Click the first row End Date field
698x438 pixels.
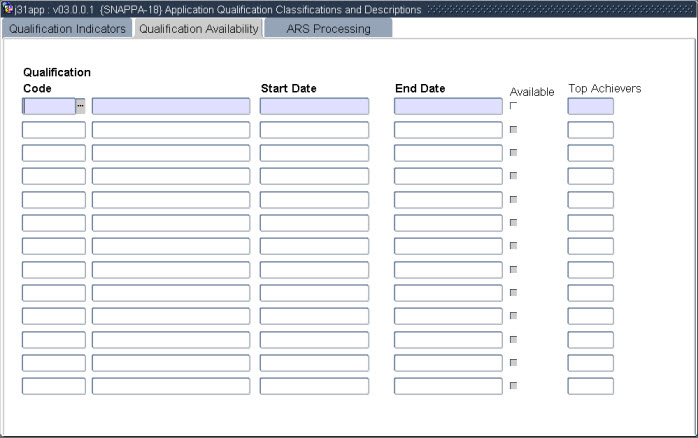(448, 106)
